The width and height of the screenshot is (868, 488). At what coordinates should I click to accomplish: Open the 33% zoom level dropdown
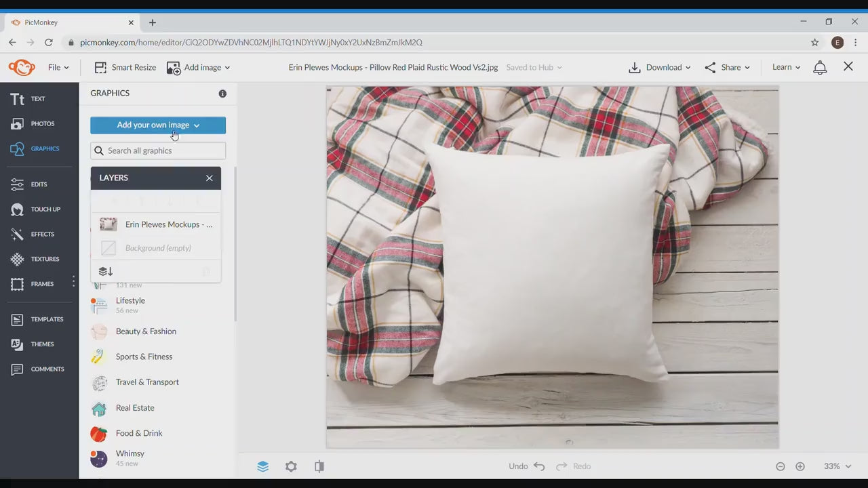pyautogui.click(x=837, y=466)
